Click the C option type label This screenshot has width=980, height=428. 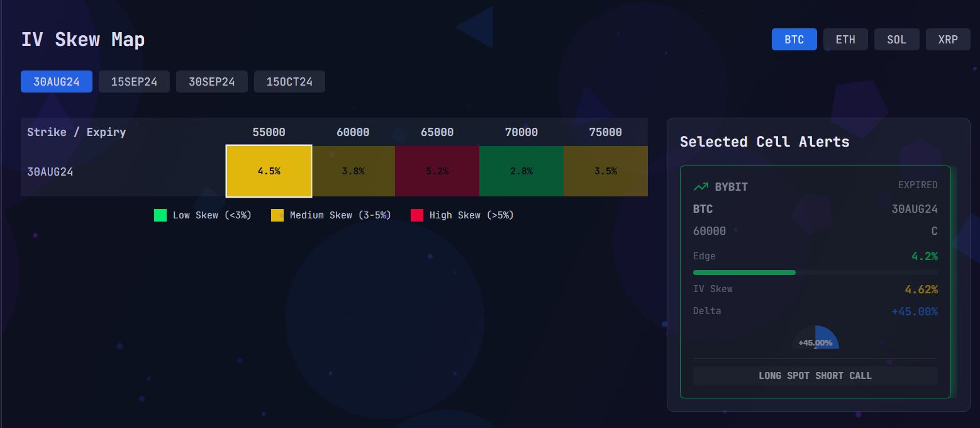935,231
